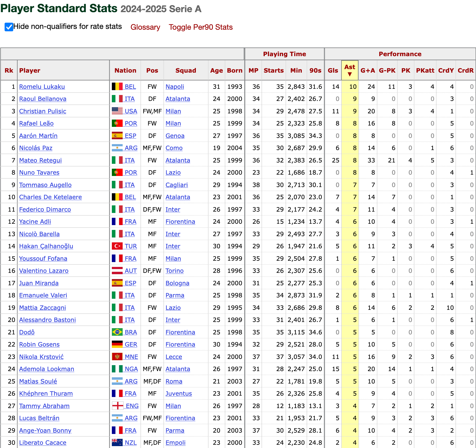Open Christian Pulisic's player page

pyautogui.click(x=43, y=111)
